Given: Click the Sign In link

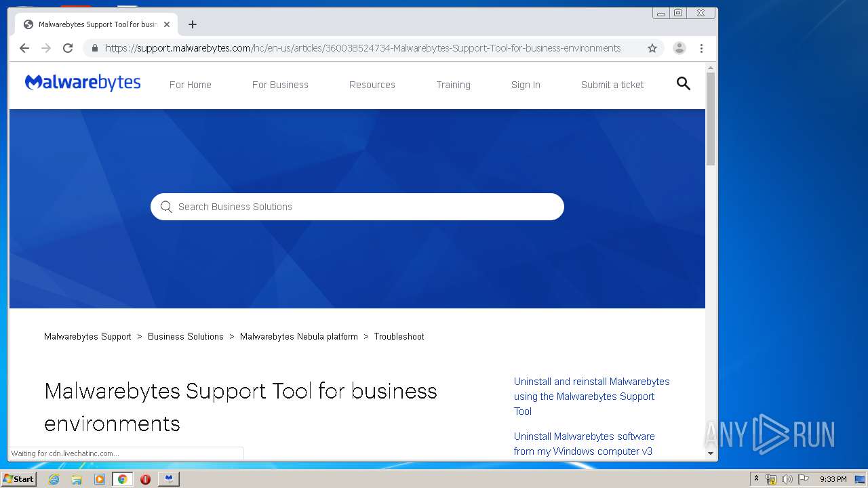Looking at the screenshot, I should [x=526, y=85].
